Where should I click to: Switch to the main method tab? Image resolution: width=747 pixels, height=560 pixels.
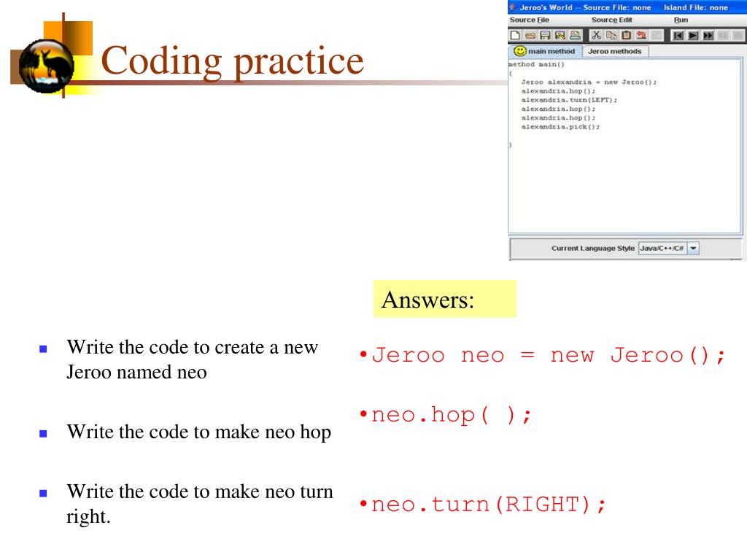(x=546, y=52)
